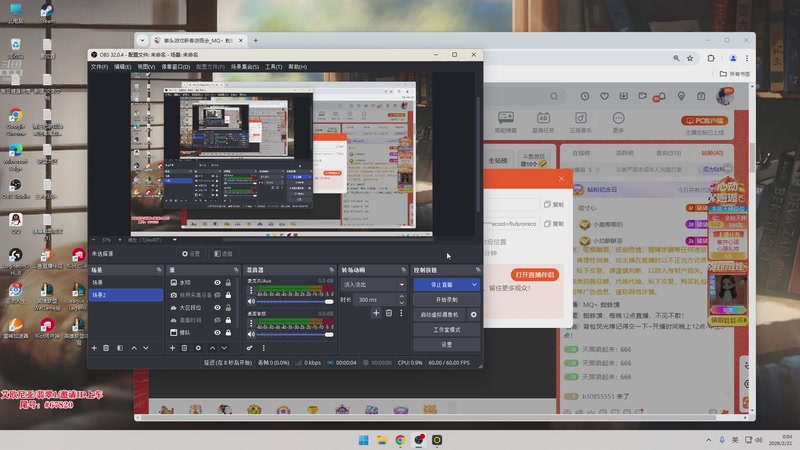800x450 pixels.
Task: Mute the 麦克风/Aux speaker icon
Action: 251,302
